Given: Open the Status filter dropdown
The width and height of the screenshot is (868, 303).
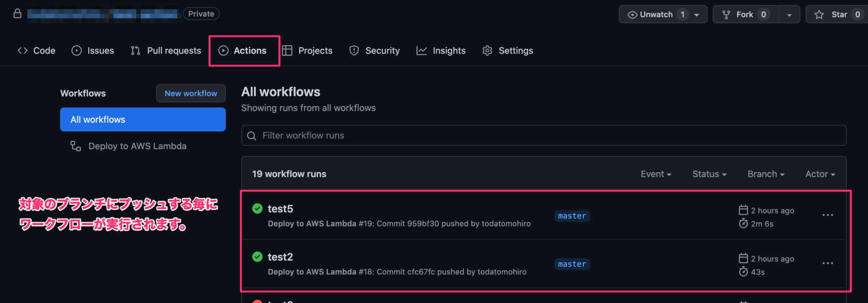Looking at the screenshot, I should tap(709, 174).
